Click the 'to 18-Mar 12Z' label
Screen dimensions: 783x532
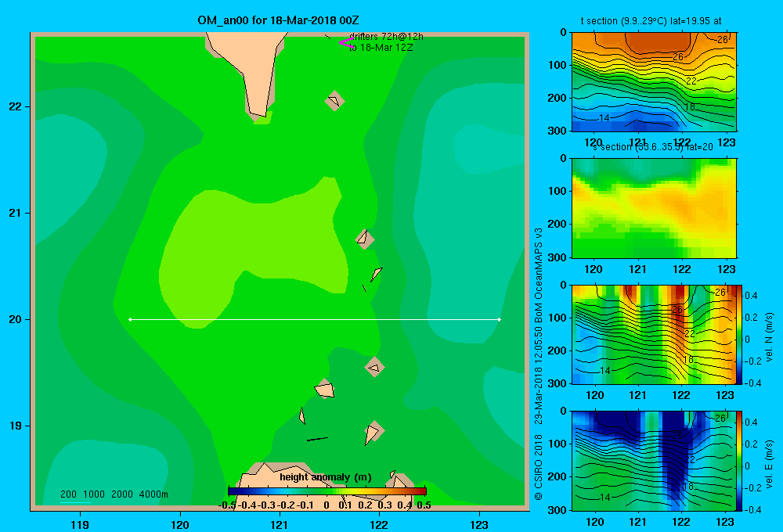381,48
